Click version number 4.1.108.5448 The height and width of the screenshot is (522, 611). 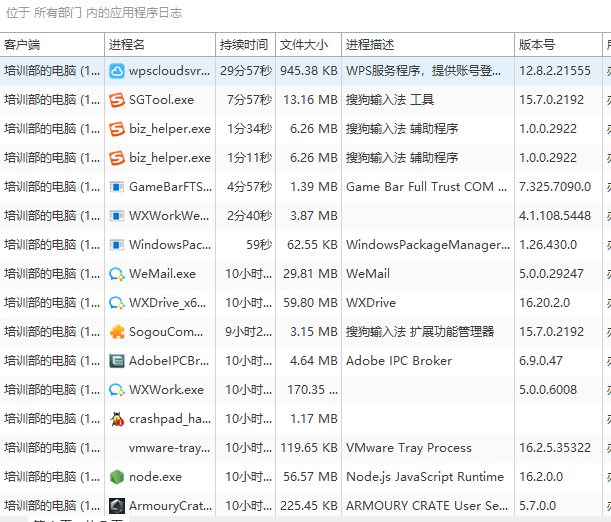pos(555,216)
